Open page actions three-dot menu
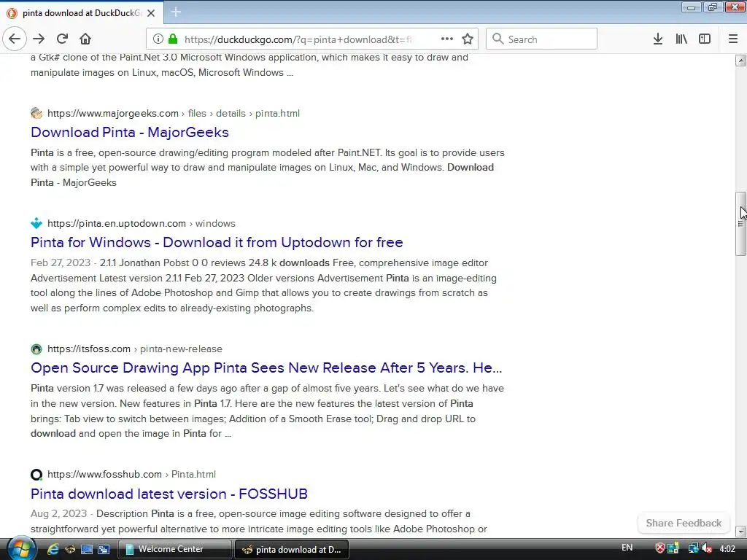The image size is (747, 560). (447, 39)
